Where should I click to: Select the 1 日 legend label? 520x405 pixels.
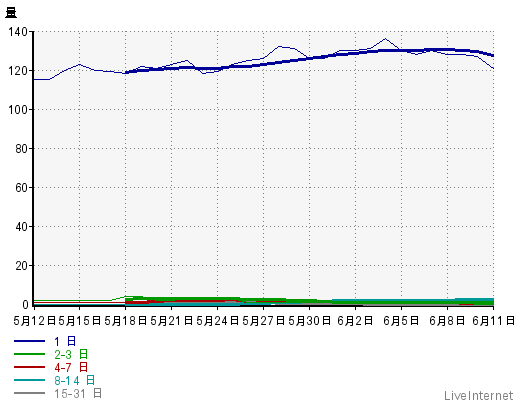coord(65,341)
